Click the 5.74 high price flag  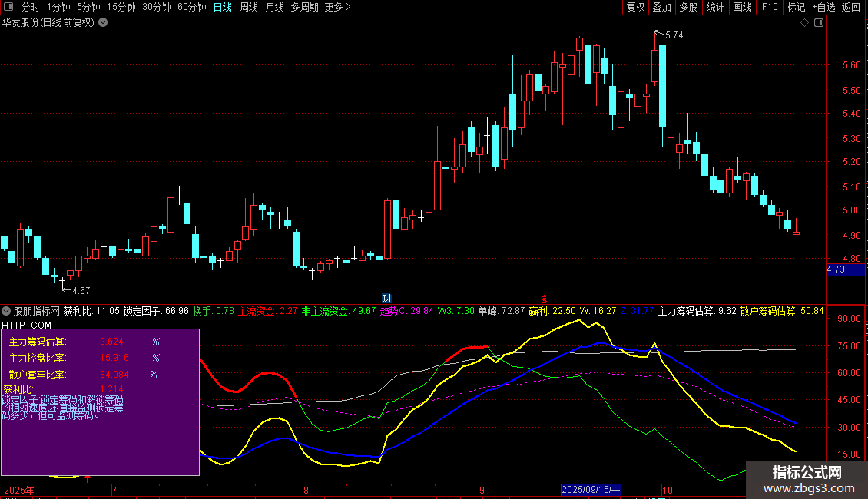(673, 35)
